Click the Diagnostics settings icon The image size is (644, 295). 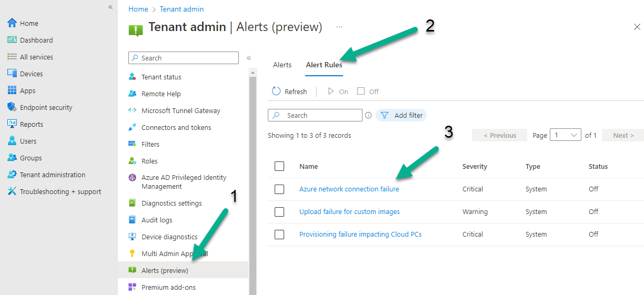[x=132, y=203]
